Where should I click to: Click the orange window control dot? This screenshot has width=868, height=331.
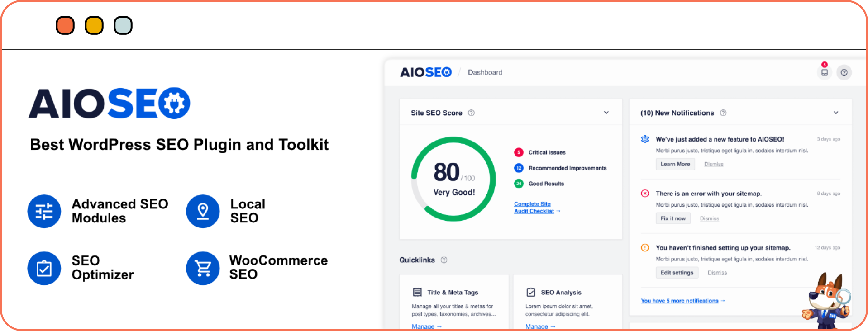pos(65,25)
